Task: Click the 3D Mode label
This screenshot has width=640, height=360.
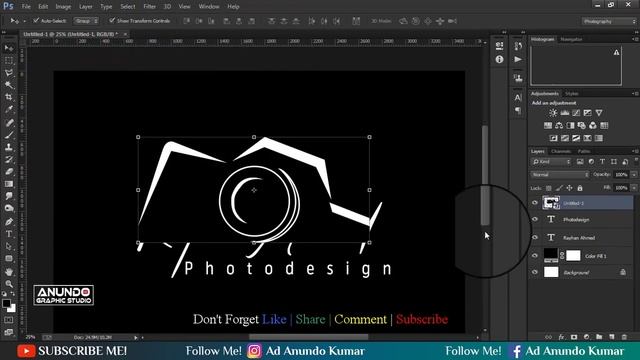Action: 381,21
